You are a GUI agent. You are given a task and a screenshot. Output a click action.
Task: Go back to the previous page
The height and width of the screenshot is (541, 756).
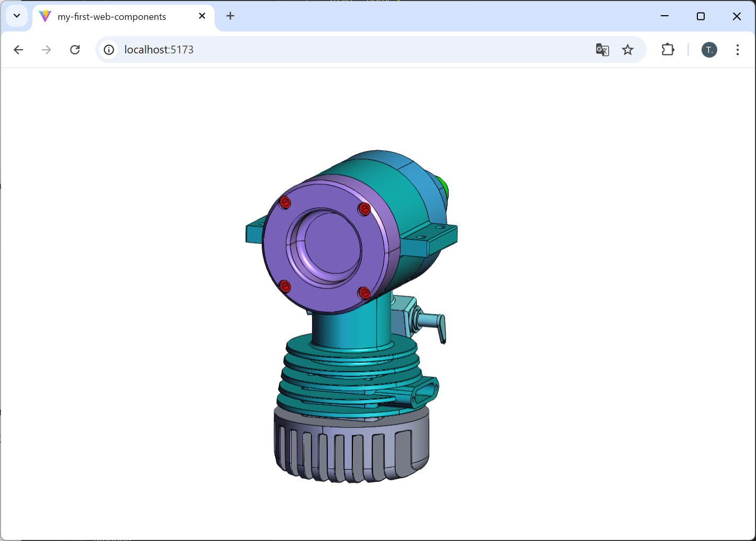(x=18, y=50)
